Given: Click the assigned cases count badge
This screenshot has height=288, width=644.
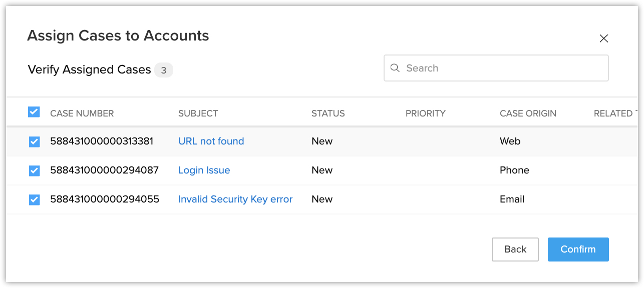Looking at the screenshot, I should pos(163,70).
